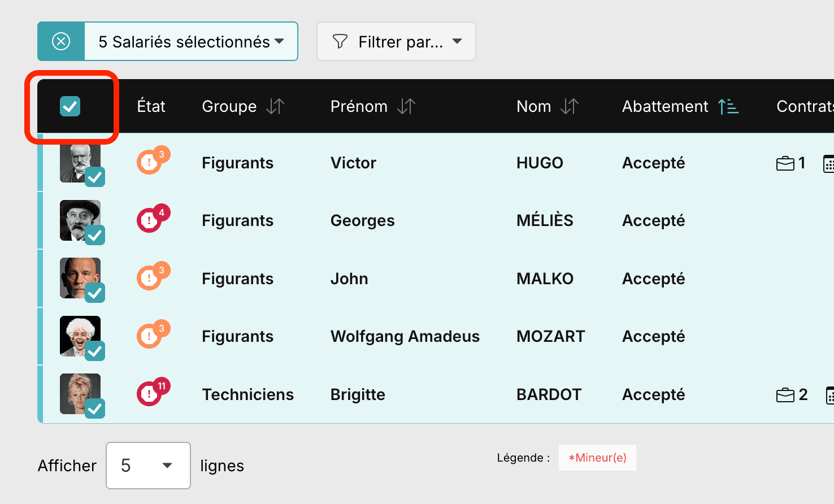Deselect Georges MÉLIÈS's row checkbox
This screenshot has height=504, width=834.
click(x=95, y=235)
